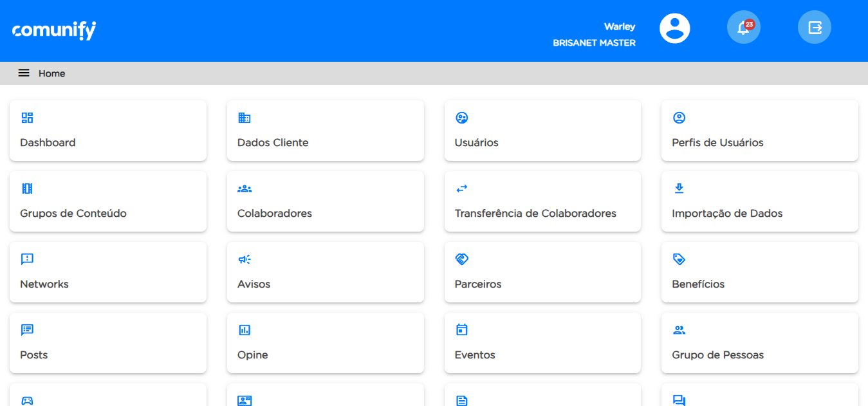Click the logout icon in header

pyautogui.click(x=815, y=28)
